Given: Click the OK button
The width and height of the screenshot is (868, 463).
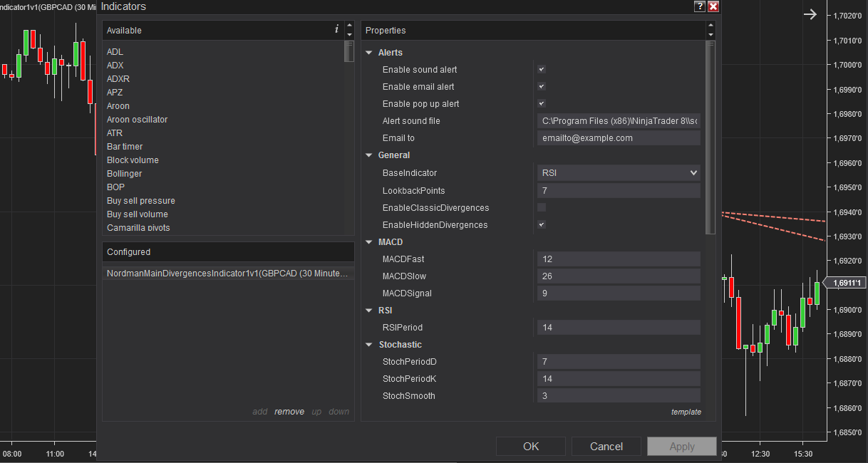Looking at the screenshot, I should click(531, 447).
